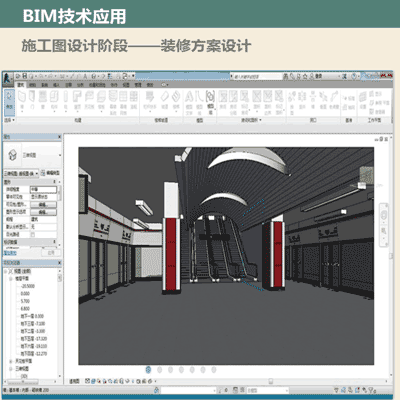Open the second ribbon tab

point(33,85)
